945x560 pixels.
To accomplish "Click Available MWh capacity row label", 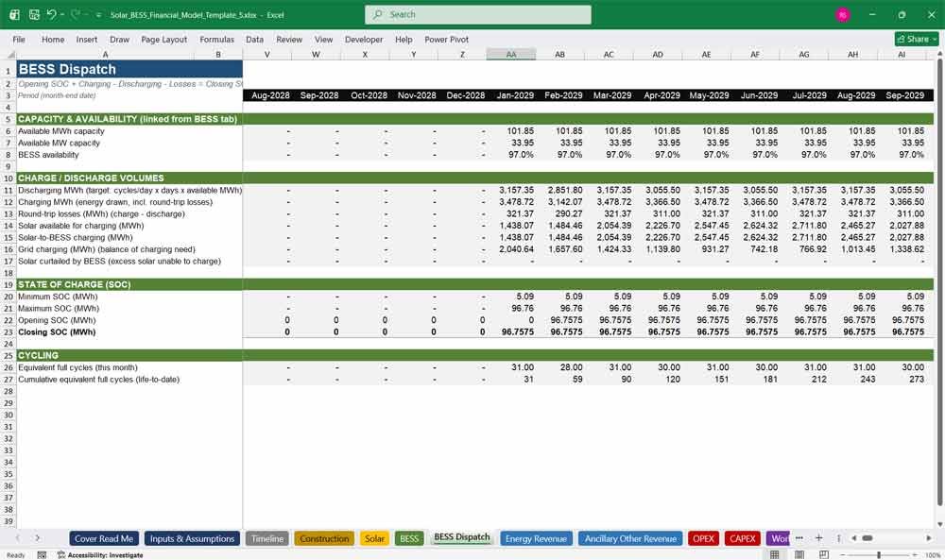I will tap(60, 131).
